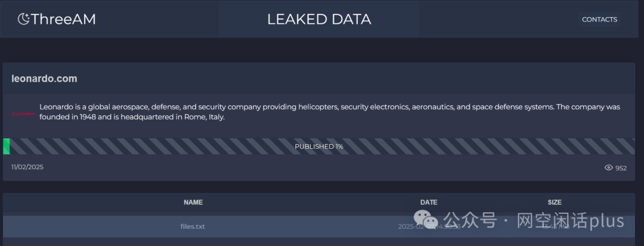Click the Leonardo company description paragraph

pos(330,112)
